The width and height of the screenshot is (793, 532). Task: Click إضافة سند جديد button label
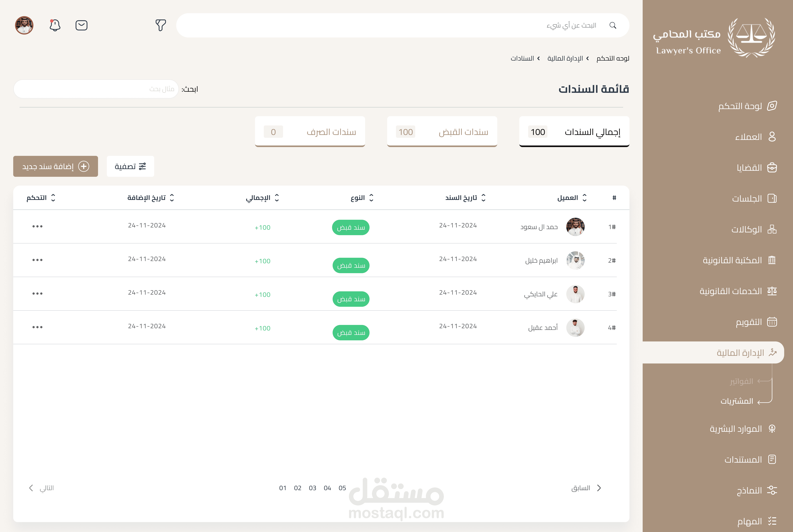click(48, 166)
